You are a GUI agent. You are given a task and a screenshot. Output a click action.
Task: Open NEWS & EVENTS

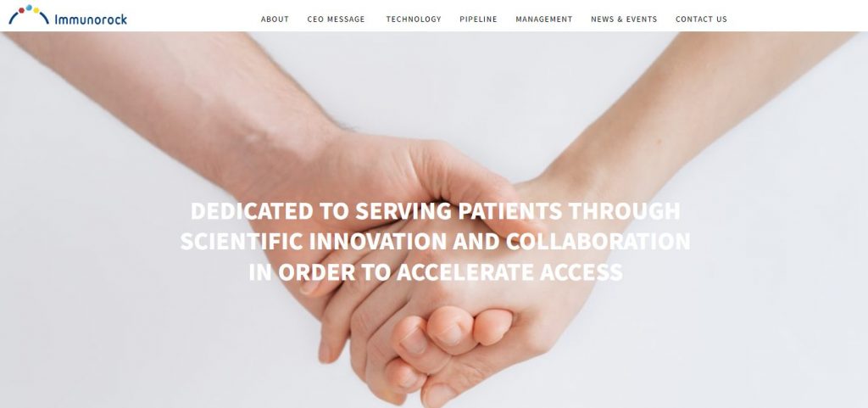click(x=624, y=20)
